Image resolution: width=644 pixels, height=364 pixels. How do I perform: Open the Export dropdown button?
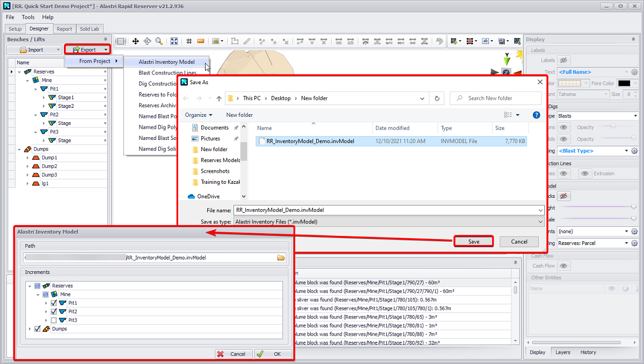tap(88, 50)
